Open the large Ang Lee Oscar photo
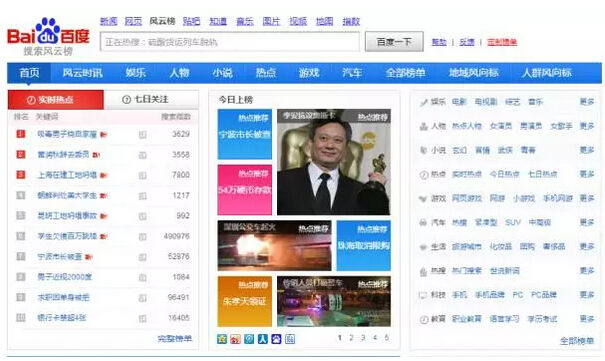 coord(334,162)
